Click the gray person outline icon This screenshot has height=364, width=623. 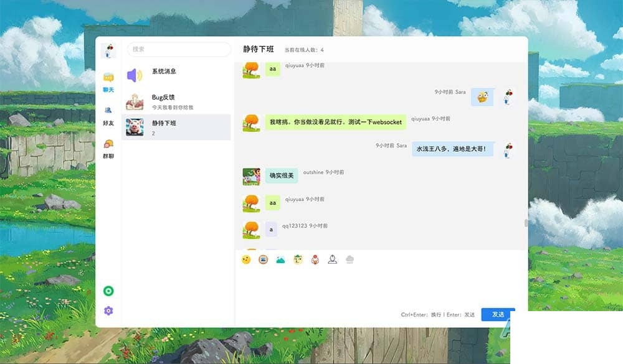pyautogui.click(x=333, y=259)
